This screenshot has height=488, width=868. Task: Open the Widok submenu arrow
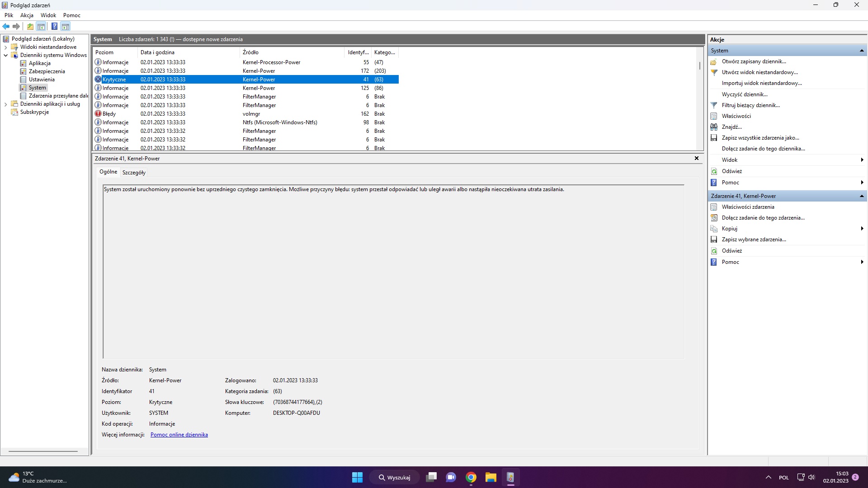point(863,160)
